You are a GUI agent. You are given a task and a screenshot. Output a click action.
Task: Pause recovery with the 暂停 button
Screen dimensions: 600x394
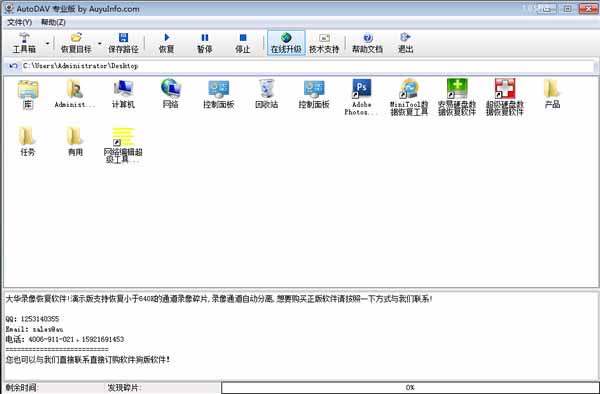tap(205, 43)
